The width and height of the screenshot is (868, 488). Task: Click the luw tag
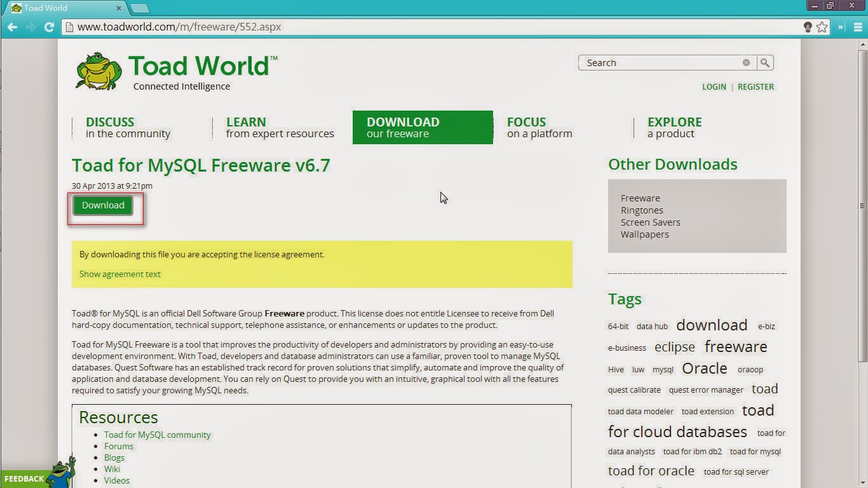coord(638,370)
